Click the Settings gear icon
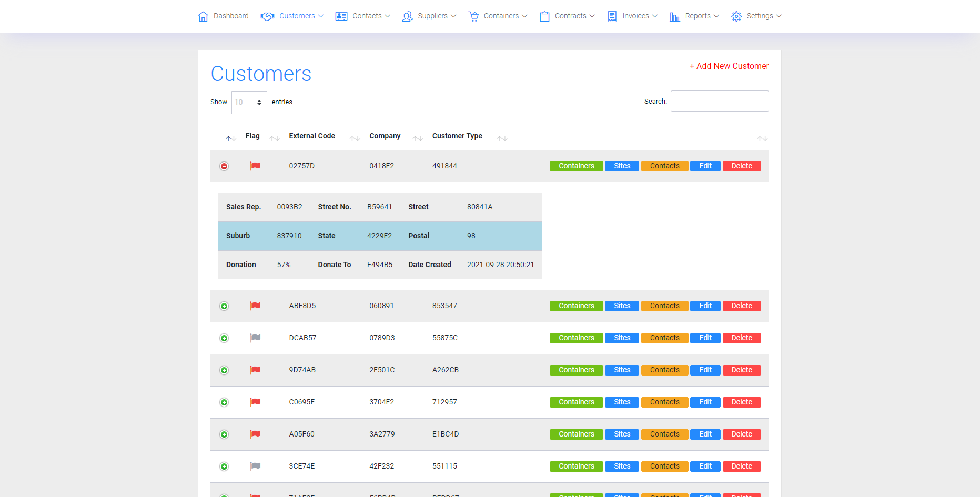The width and height of the screenshot is (980, 497). click(x=736, y=16)
